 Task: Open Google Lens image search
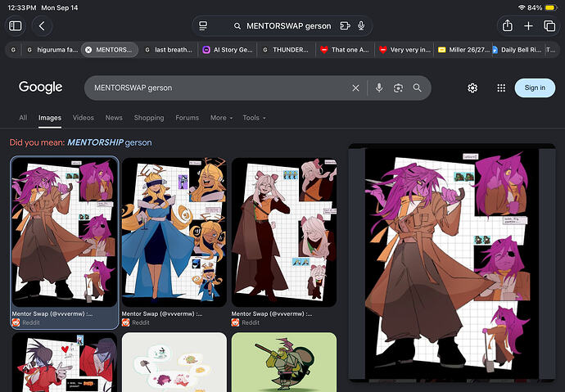398,88
